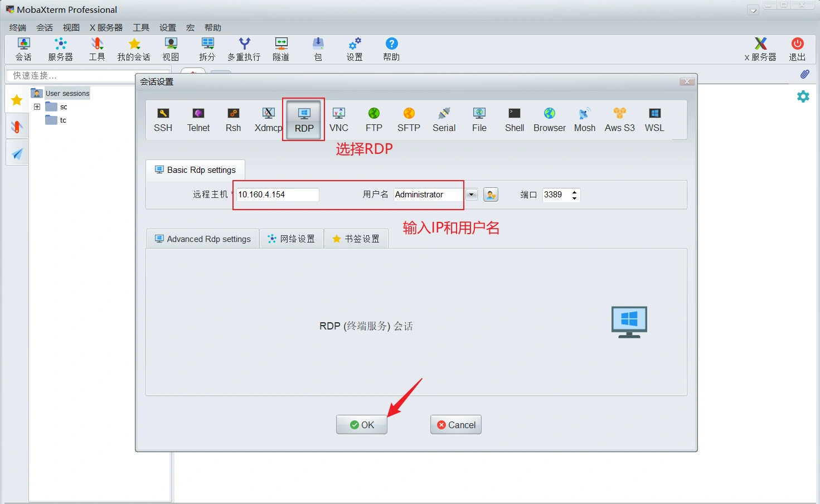
Task: Select the SSH session type
Action: point(163,120)
